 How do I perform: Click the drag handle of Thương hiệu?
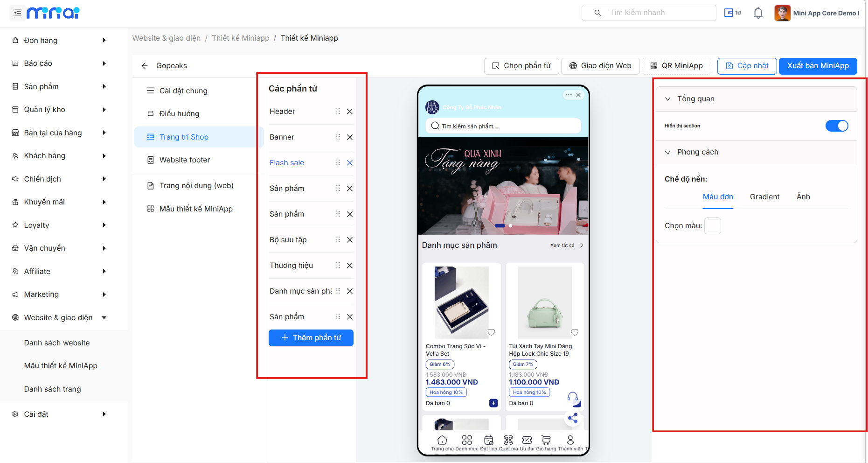click(338, 266)
